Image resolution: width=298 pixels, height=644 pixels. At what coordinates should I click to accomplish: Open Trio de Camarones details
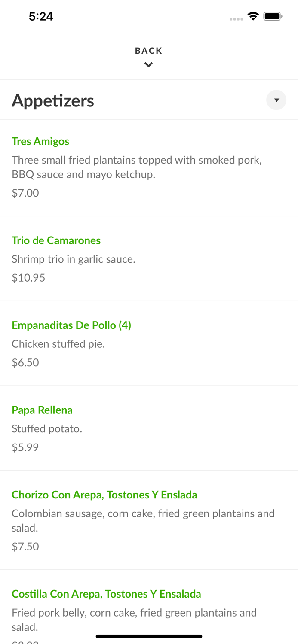(56, 240)
